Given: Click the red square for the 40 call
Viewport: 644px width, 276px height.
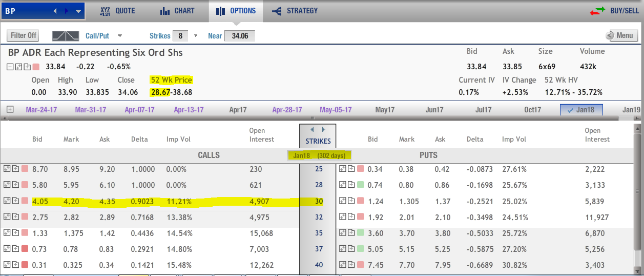Looking at the screenshot, I should click(x=25, y=265).
